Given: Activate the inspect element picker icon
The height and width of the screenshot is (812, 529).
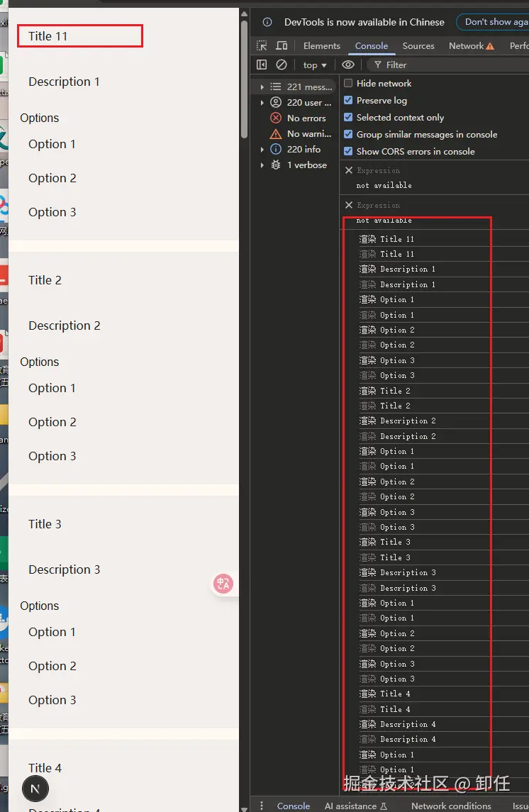Looking at the screenshot, I should click(x=262, y=46).
